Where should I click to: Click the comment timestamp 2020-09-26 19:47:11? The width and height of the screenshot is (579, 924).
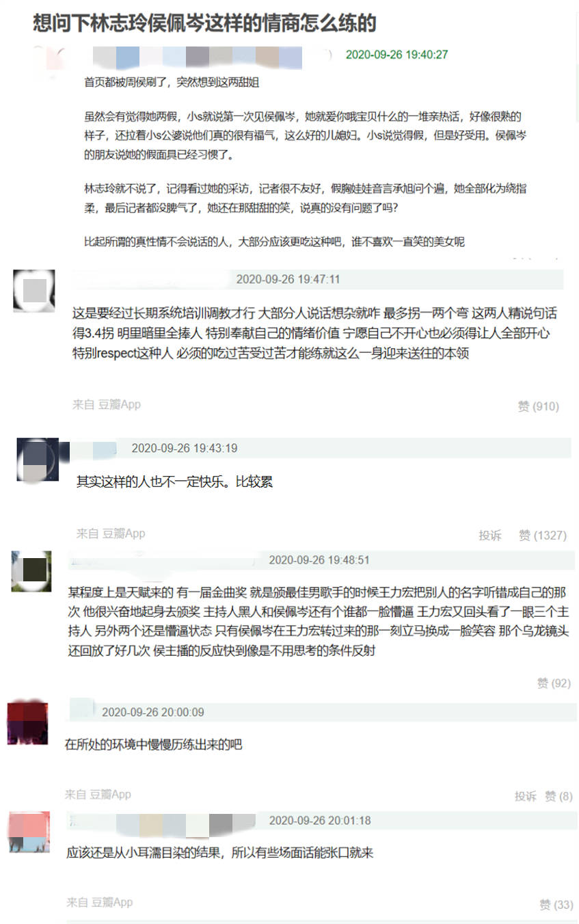pos(288,280)
